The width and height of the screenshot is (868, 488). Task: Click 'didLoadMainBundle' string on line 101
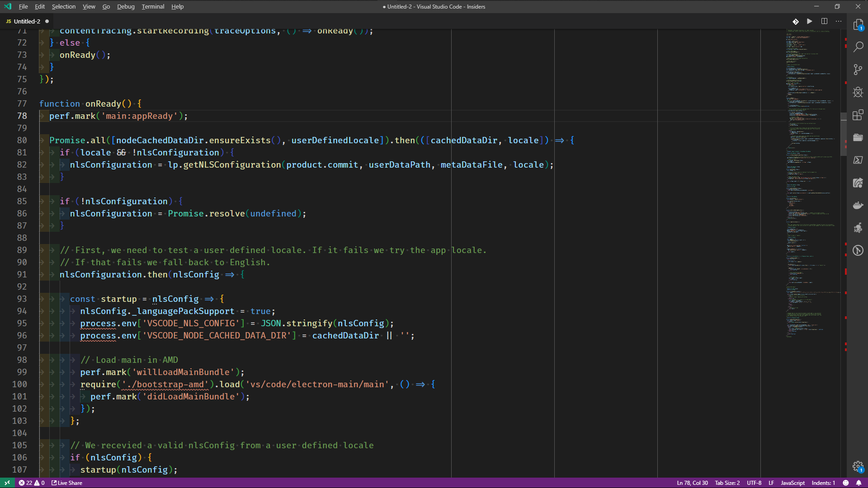191,396
